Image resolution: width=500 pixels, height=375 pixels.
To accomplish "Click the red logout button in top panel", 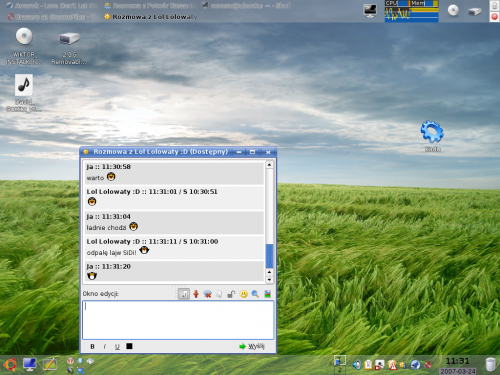I will coord(494,17).
